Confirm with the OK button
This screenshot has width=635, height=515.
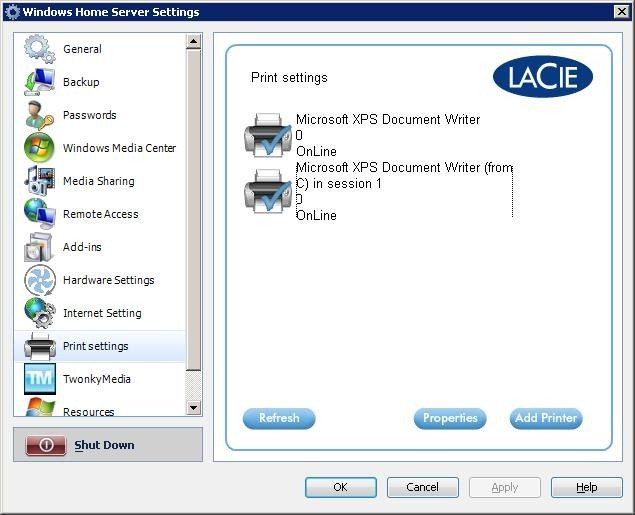341,487
